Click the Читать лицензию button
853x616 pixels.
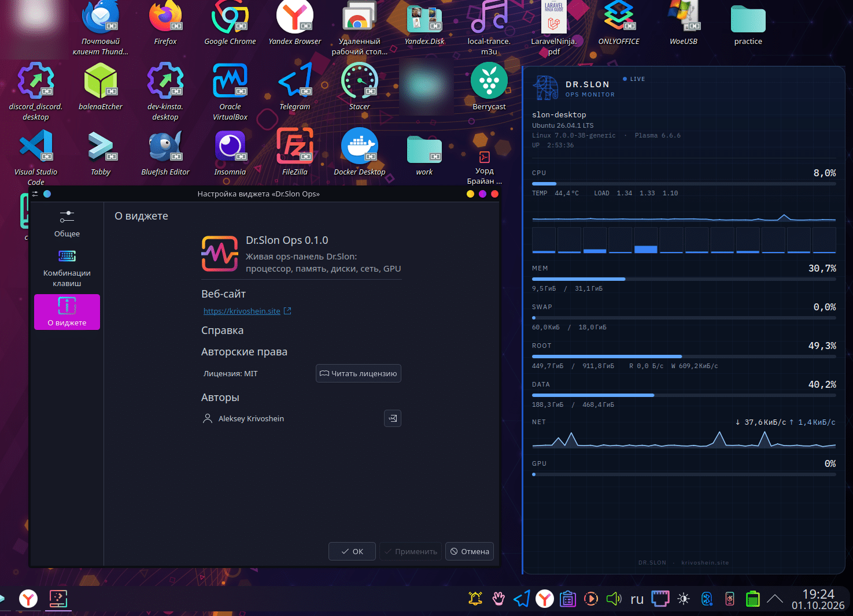tap(359, 373)
